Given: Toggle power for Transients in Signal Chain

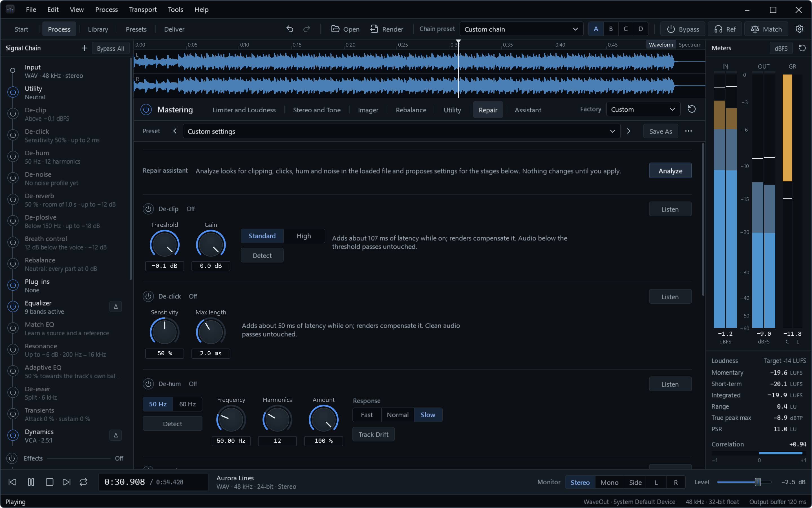Looking at the screenshot, I should [x=13, y=413].
